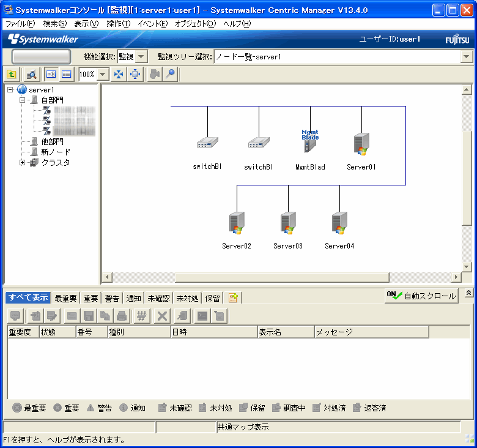This screenshot has height=448, width=477.
Task: Sort by the メッセージ column header
Action: click(371, 332)
